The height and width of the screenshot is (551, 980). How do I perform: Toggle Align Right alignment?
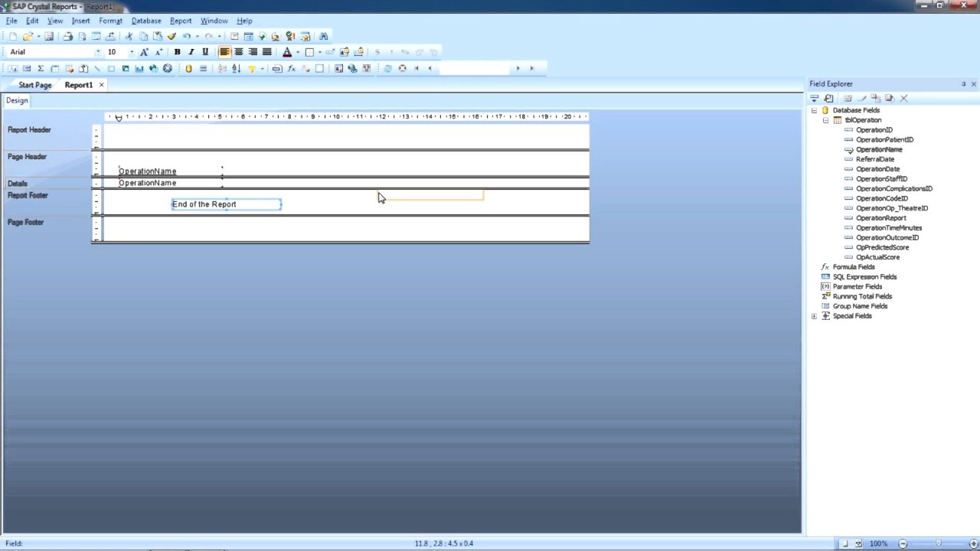coord(253,51)
